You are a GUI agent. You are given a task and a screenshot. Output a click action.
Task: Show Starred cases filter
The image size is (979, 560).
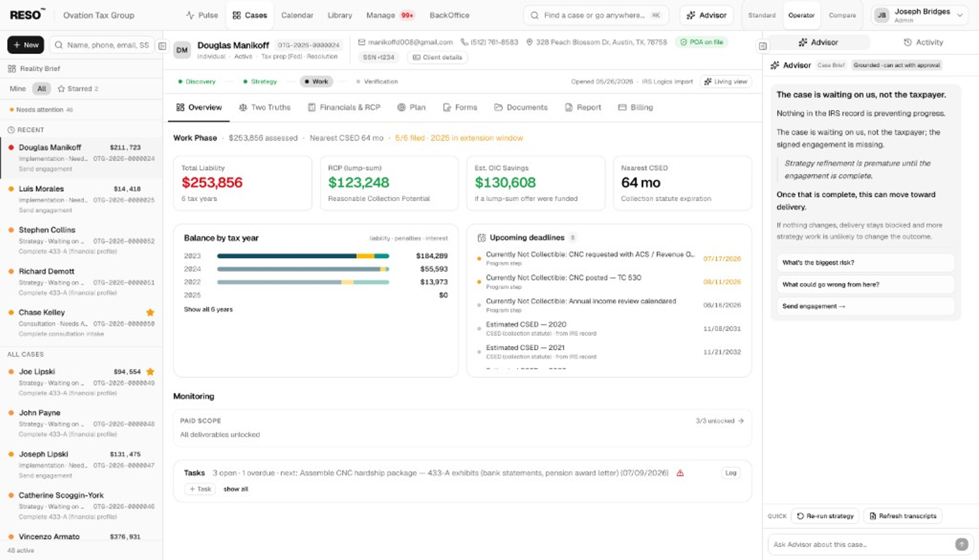pyautogui.click(x=78, y=89)
